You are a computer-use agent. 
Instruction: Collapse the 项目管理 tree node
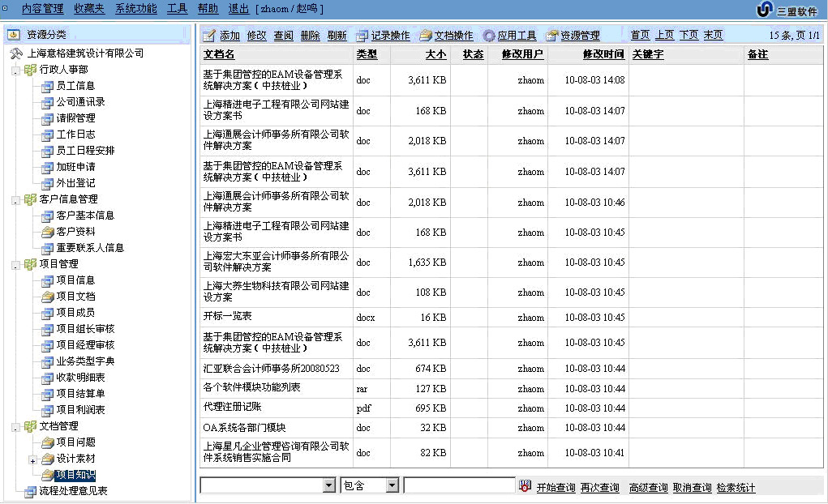[16, 266]
